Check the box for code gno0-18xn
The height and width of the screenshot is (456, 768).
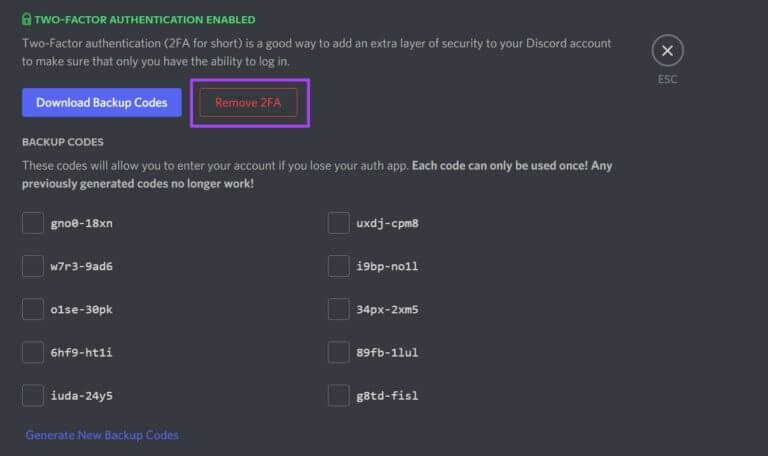pos(33,223)
